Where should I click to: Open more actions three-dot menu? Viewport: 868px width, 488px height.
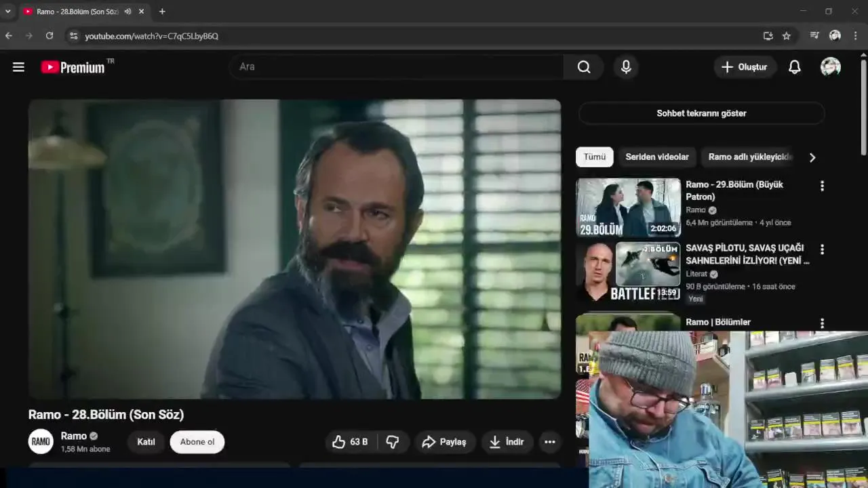[550, 442]
